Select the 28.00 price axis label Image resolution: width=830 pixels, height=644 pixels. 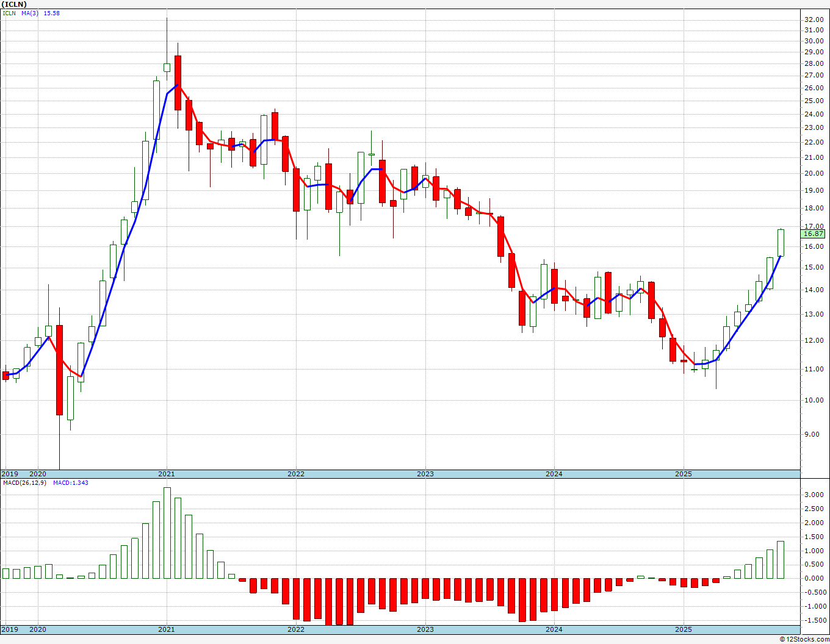pos(814,63)
